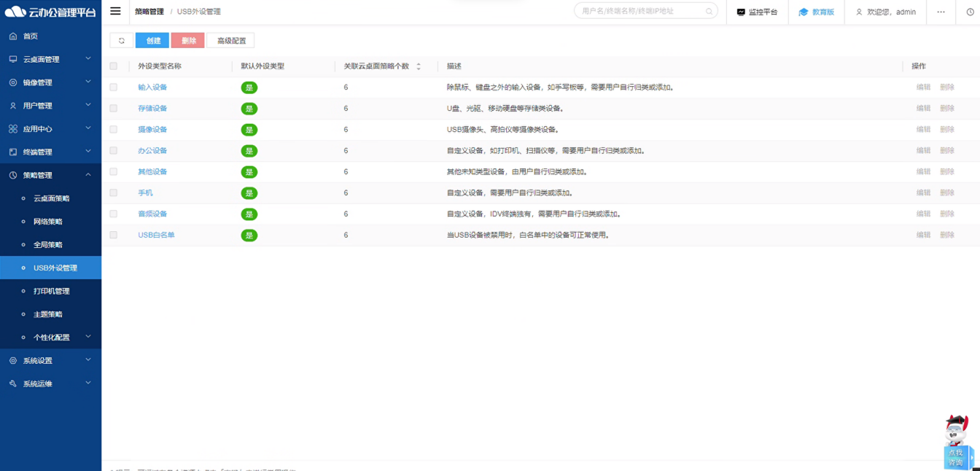Expand 系统设置 chevron
This screenshot has width=980, height=471.
(x=88, y=359)
